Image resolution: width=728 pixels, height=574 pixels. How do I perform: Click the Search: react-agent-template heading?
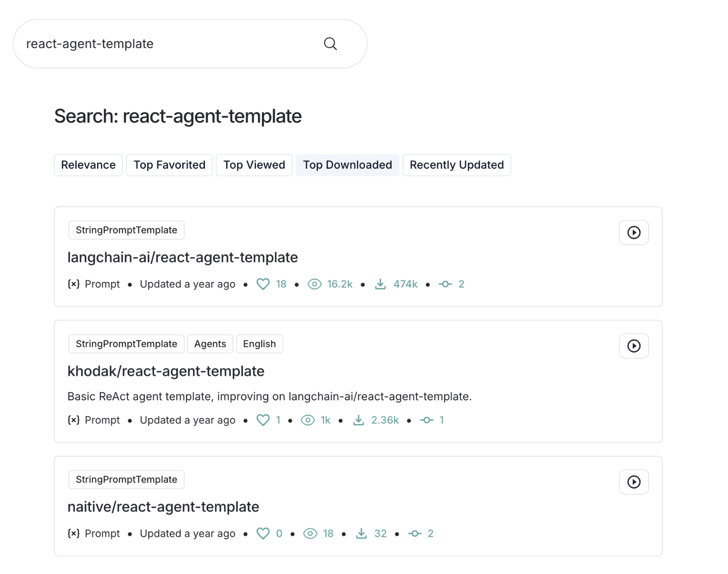[x=178, y=117]
